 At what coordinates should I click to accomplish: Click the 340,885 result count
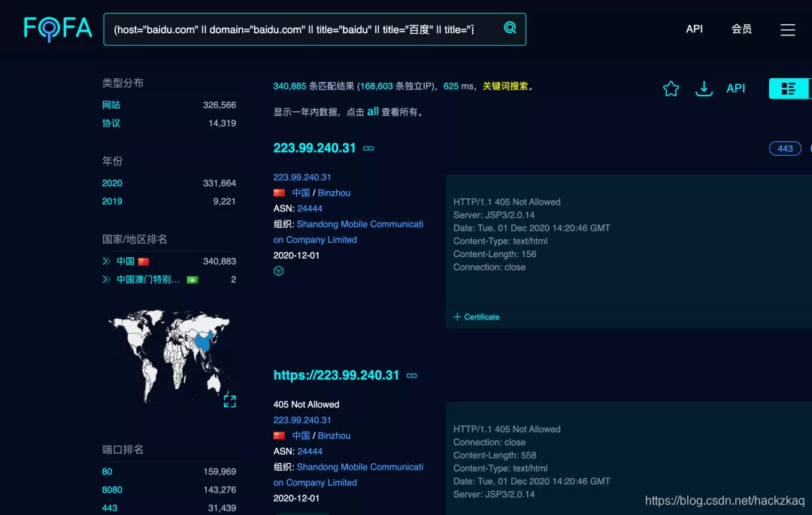289,86
